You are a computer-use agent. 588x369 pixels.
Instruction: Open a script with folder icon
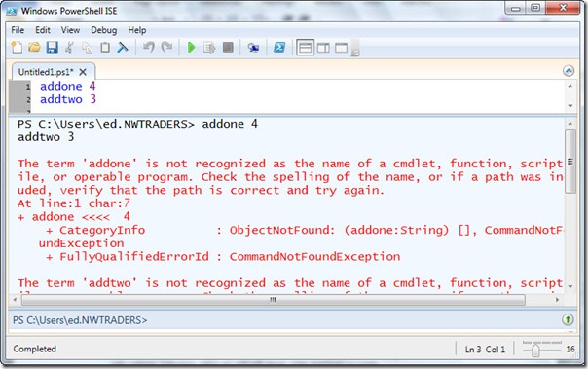coord(34,48)
